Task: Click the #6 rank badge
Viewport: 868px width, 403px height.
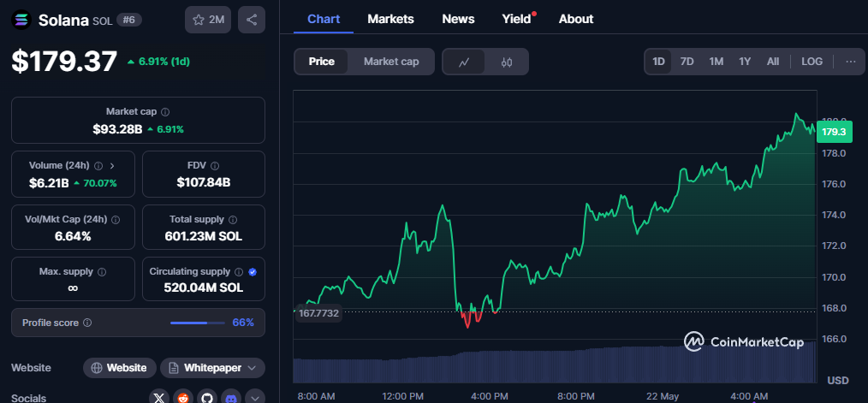Action: (x=129, y=20)
